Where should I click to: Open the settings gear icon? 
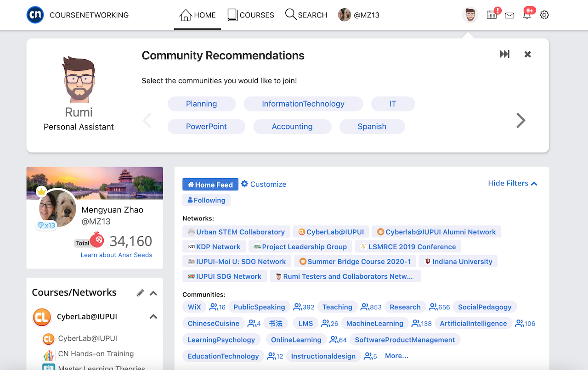pos(544,15)
